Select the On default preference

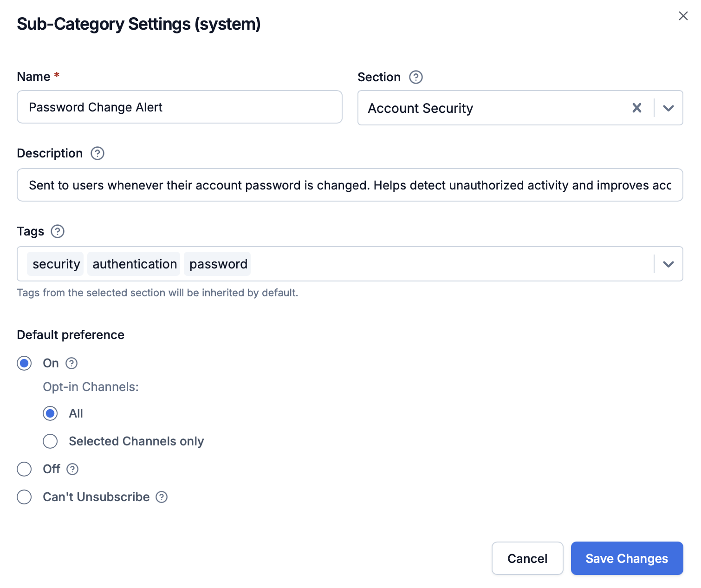(x=24, y=363)
